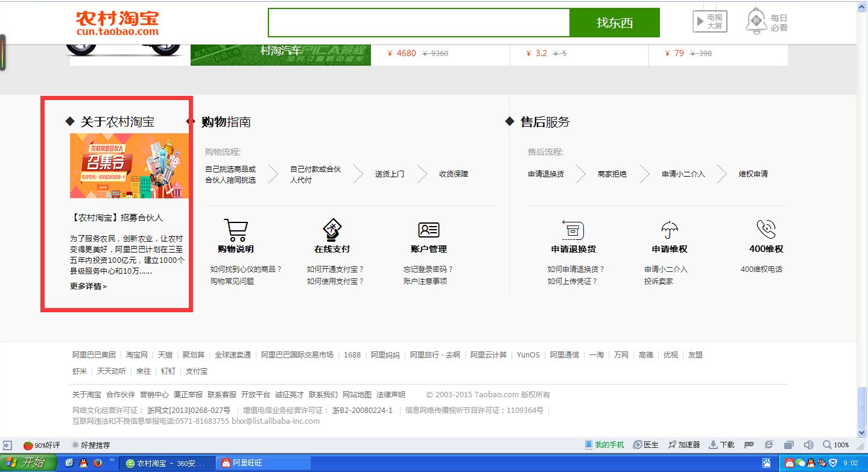Click 联系客服 footer link
The image size is (868, 472).
coord(222,395)
